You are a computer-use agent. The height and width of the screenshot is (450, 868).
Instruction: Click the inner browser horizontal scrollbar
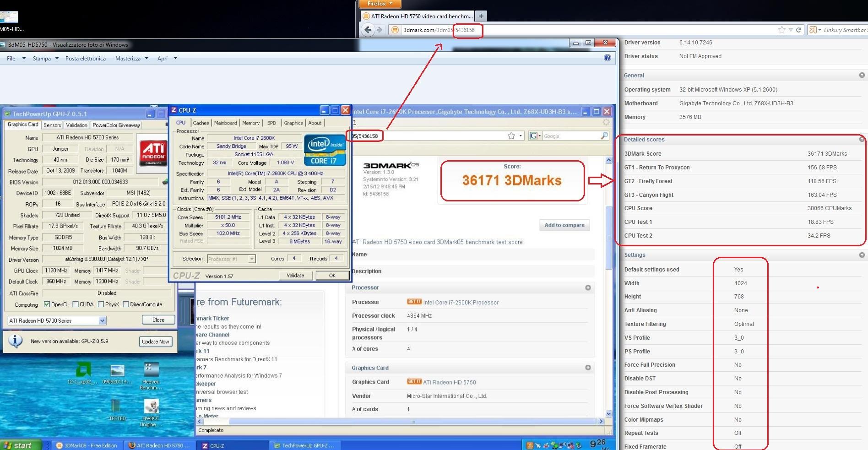[x=412, y=421]
